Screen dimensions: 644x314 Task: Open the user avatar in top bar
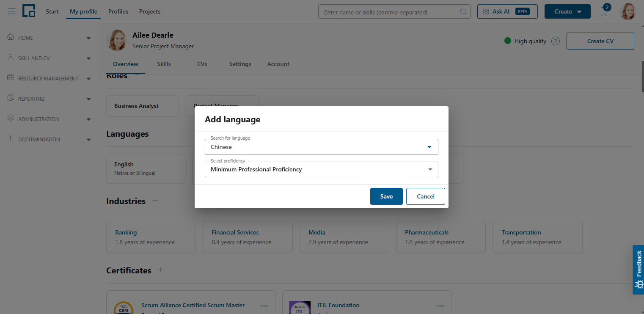tap(628, 11)
